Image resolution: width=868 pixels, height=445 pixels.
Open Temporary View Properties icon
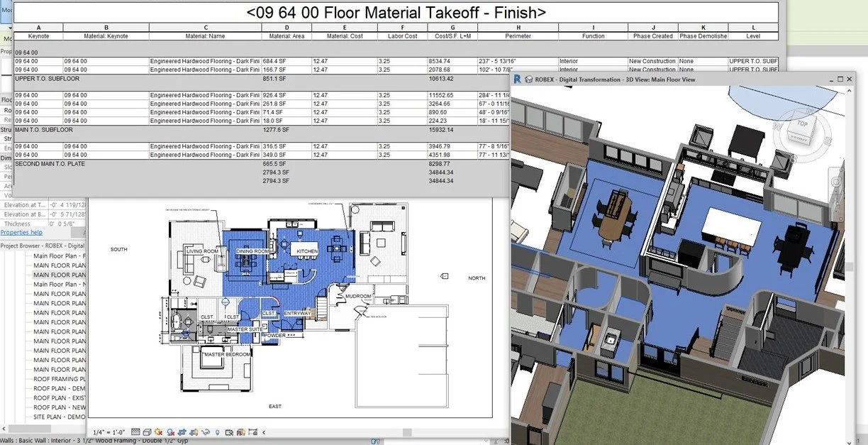coord(229,432)
